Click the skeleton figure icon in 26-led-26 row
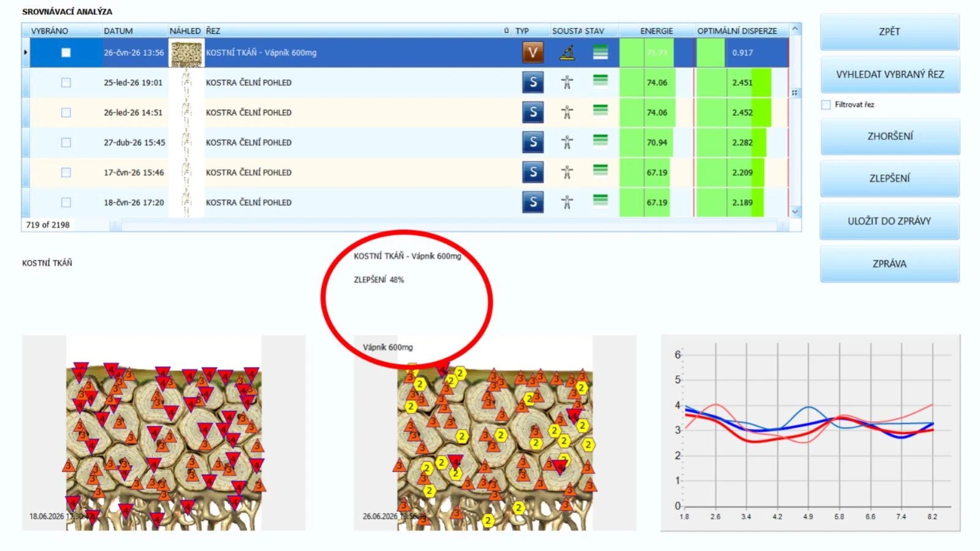 [x=567, y=112]
